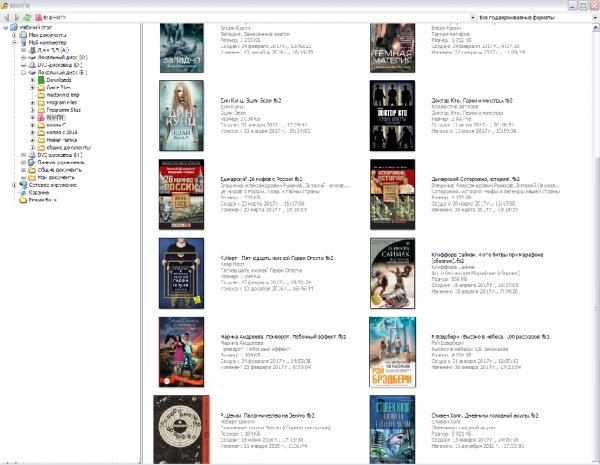The image size is (600, 465).
Task: Click the Сетевое окружение network icon
Action: 23,185
